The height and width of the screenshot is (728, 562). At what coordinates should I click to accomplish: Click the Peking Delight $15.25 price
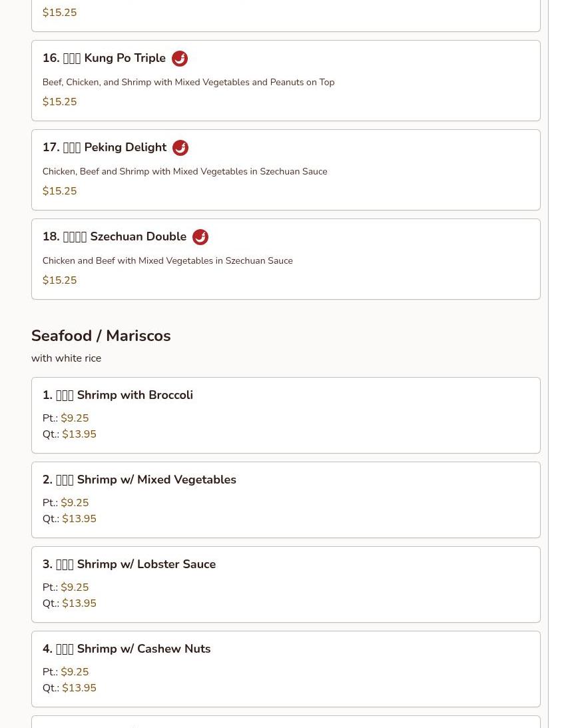(60, 191)
